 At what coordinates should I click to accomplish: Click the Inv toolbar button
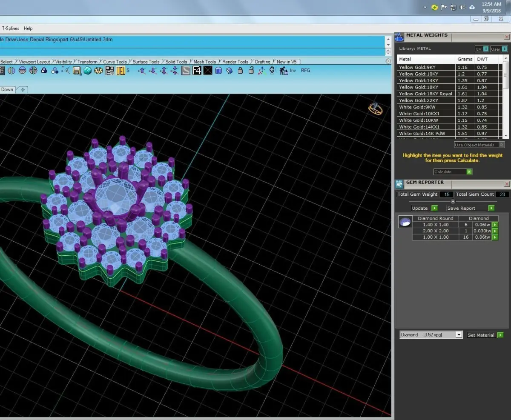tap(293, 71)
